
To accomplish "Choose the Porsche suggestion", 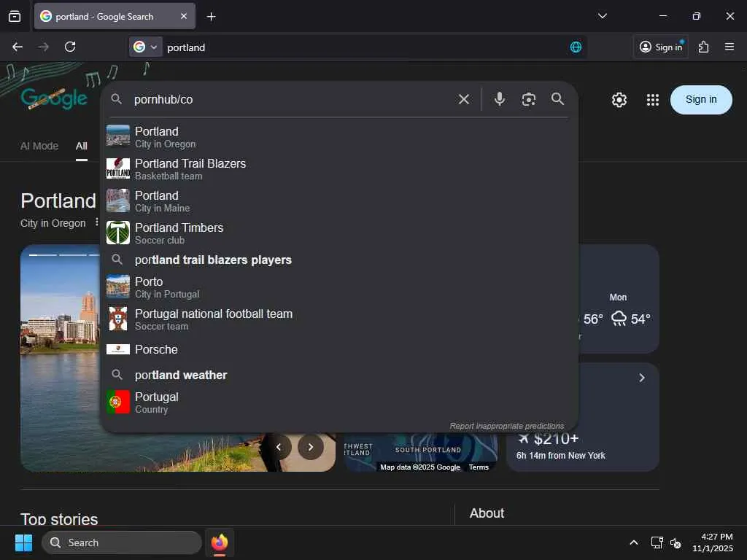I will 339,349.
